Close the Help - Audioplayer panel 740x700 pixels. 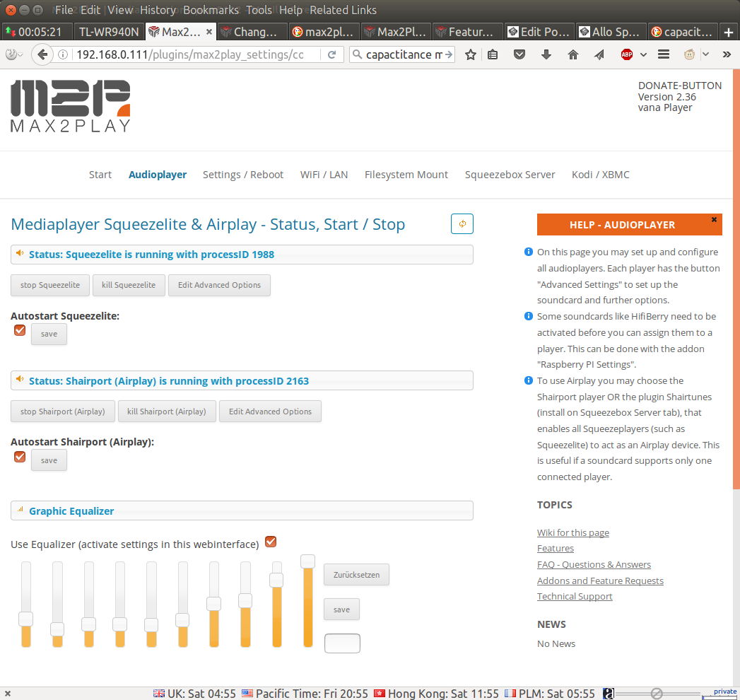coord(714,219)
